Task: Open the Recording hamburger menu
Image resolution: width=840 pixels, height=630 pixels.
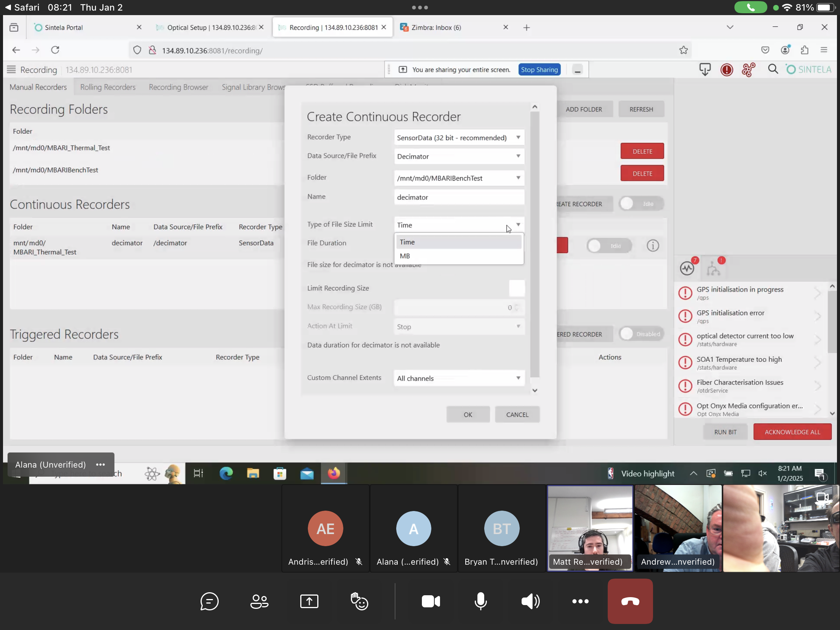Action: 11,69
